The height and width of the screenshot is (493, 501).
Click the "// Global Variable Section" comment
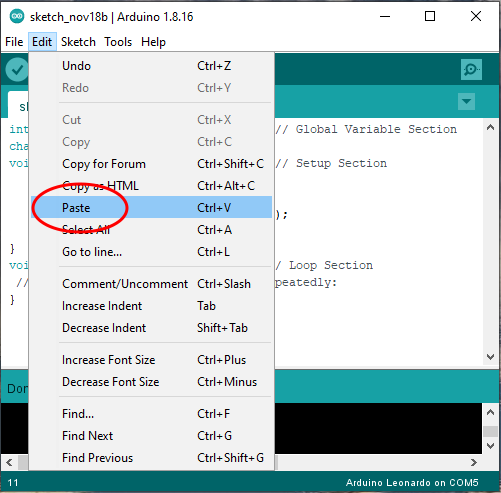coord(366,129)
